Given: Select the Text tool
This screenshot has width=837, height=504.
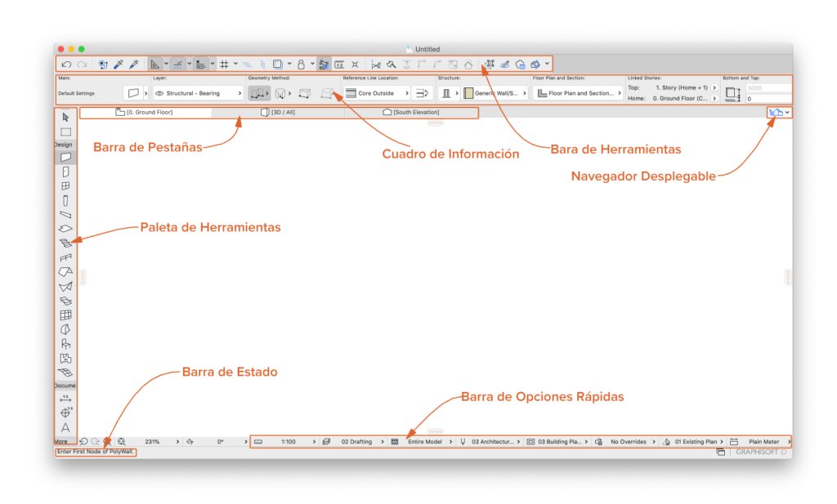Looking at the screenshot, I should click(65, 427).
